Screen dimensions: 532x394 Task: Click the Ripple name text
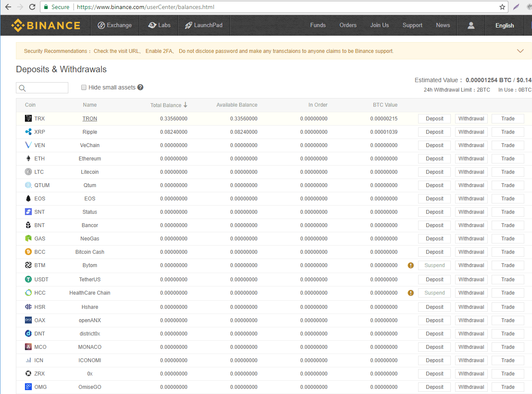[90, 132]
